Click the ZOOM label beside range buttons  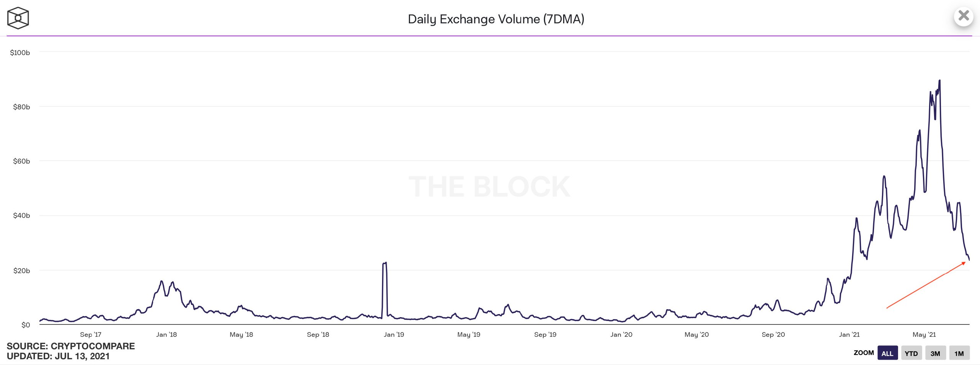coord(864,353)
